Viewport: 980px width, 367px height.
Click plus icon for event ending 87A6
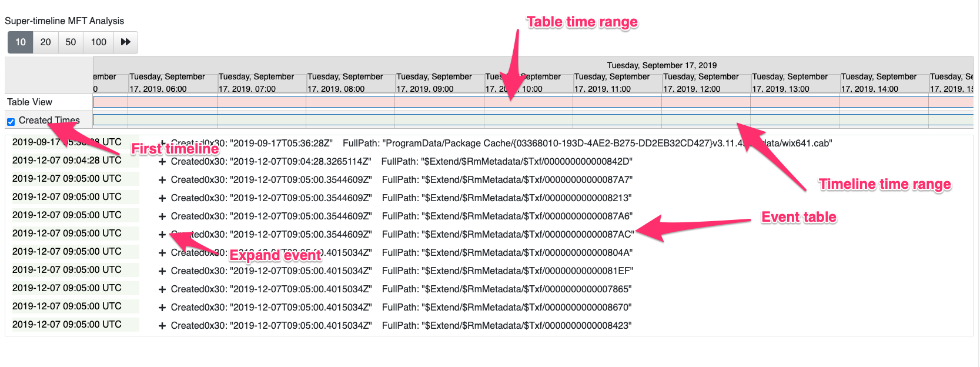[x=162, y=216]
